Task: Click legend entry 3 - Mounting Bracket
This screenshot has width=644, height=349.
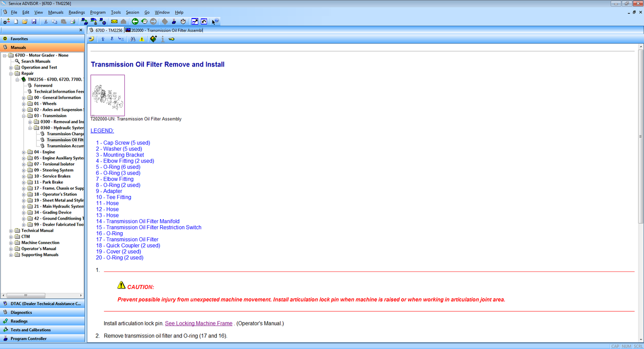Action: tap(120, 155)
